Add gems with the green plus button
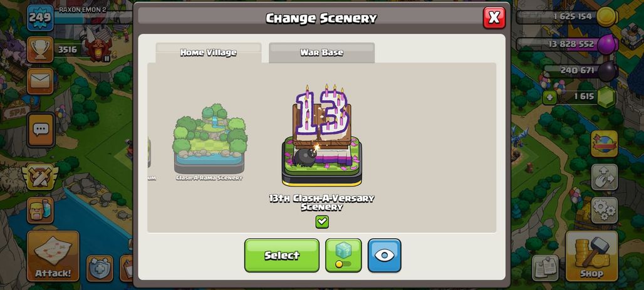644x290 pixels. point(549,98)
